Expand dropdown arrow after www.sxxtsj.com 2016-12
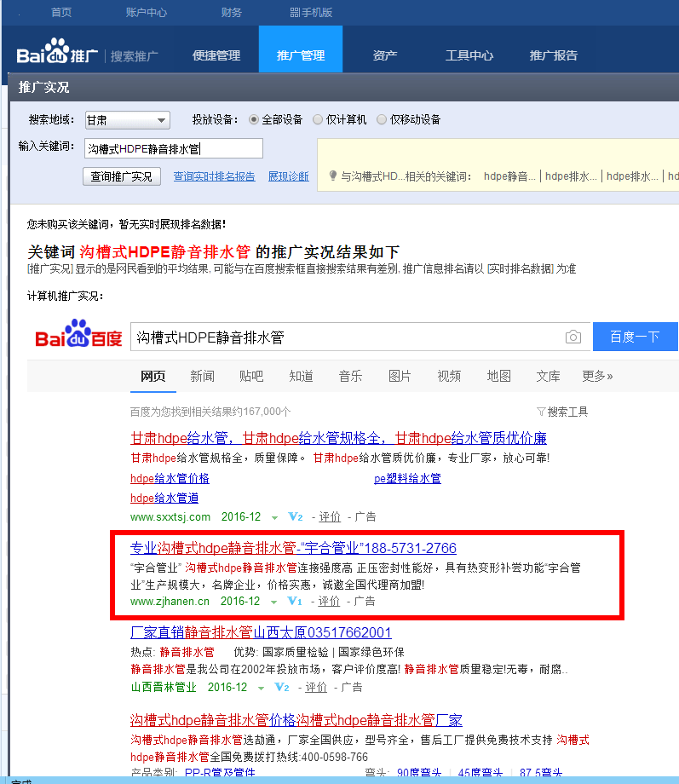 click(x=274, y=518)
